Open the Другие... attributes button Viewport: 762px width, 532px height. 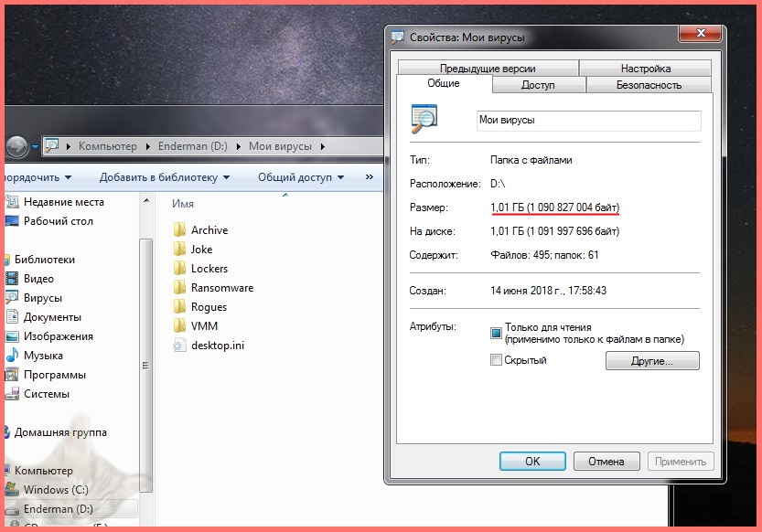click(x=652, y=361)
